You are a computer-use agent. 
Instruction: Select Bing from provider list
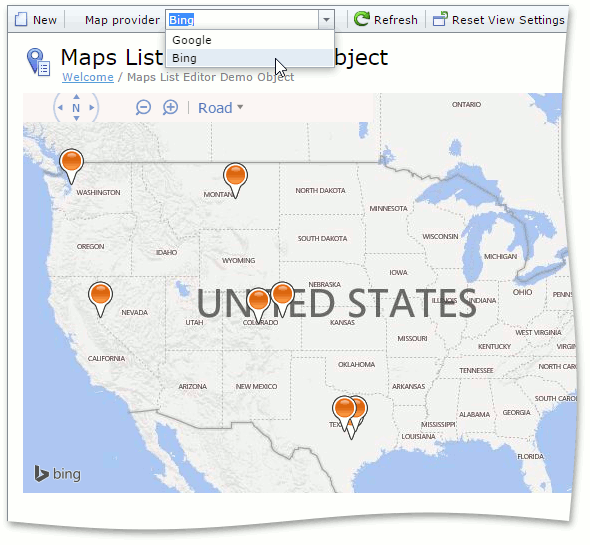250,58
